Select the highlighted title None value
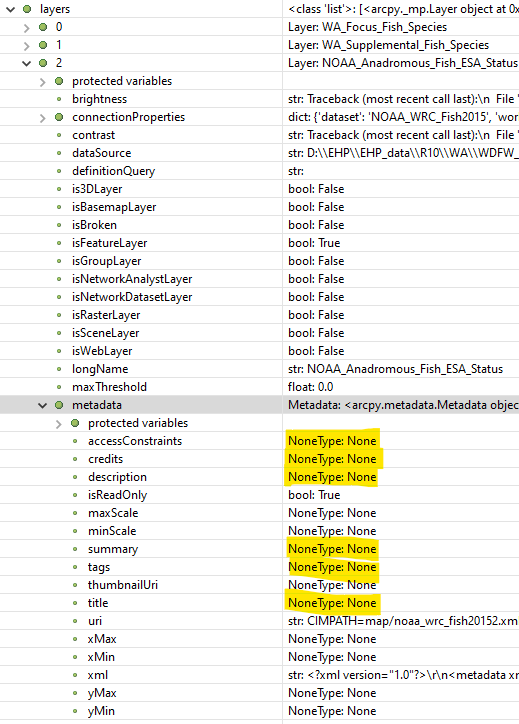Screen dimensions: 519x724 pyautogui.click(x=332, y=603)
